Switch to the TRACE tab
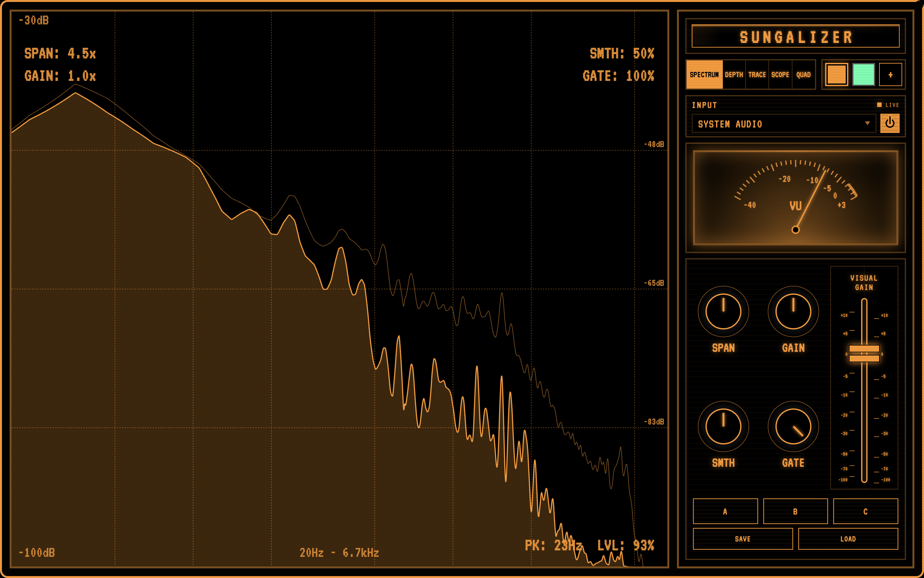This screenshot has width=924, height=578. pyautogui.click(x=757, y=74)
